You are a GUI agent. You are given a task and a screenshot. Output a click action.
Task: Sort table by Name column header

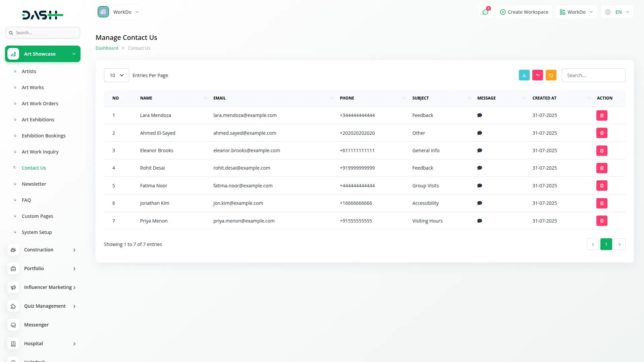146,98
